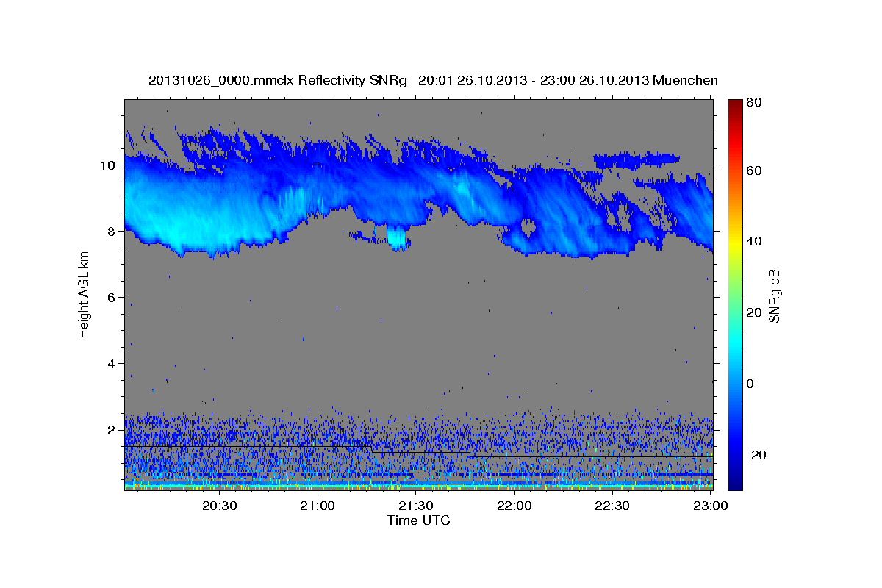882x588 pixels.
Task: Click the 23:00 time tick label
Action: [x=710, y=506]
